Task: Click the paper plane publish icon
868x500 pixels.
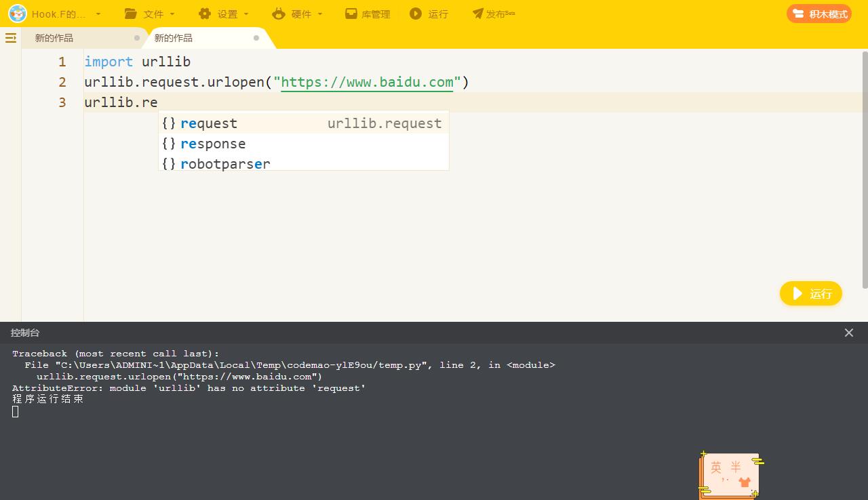Action: (x=478, y=14)
